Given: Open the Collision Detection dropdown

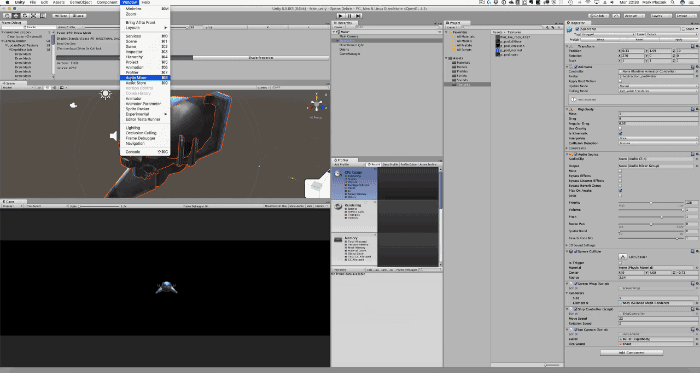Looking at the screenshot, I should (x=658, y=143).
